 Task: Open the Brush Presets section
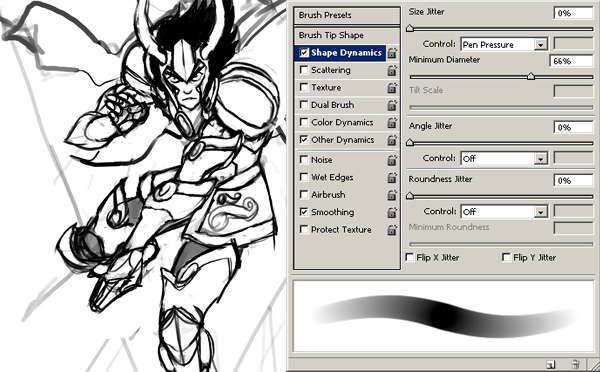click(x=347, y=15)
